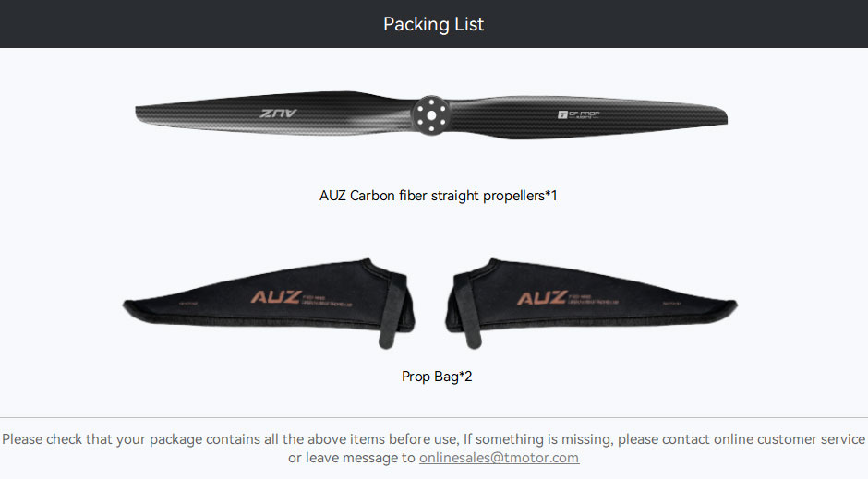Select the carbon fiber propeller image
This screenshot has width=868, height=479.
point(431,115)
